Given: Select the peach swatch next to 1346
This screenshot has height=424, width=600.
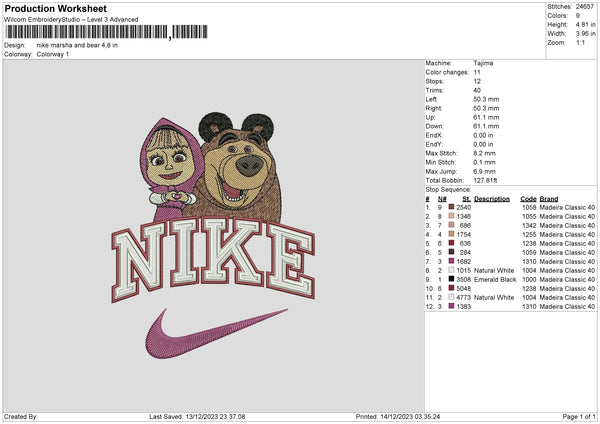Looking at the screenshot, I should [x=451, y=216].
